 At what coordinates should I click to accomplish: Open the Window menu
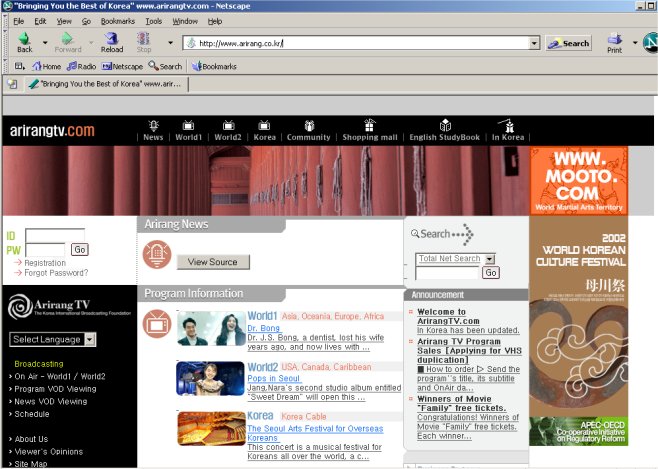(x=185, y=21)
